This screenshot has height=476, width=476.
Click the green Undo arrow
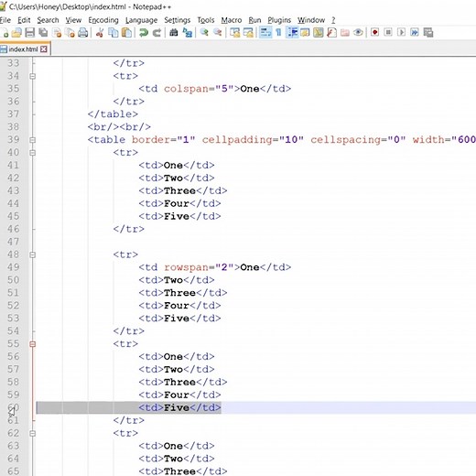coord(144,32)
